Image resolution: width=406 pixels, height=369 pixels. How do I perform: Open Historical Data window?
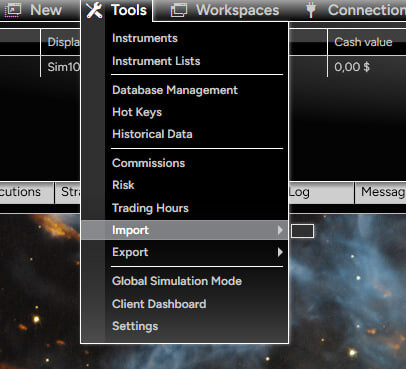tap(152, 134)
